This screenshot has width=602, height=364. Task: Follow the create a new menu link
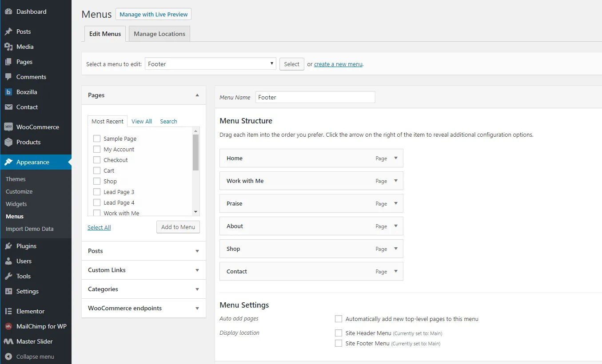point(338,64)
